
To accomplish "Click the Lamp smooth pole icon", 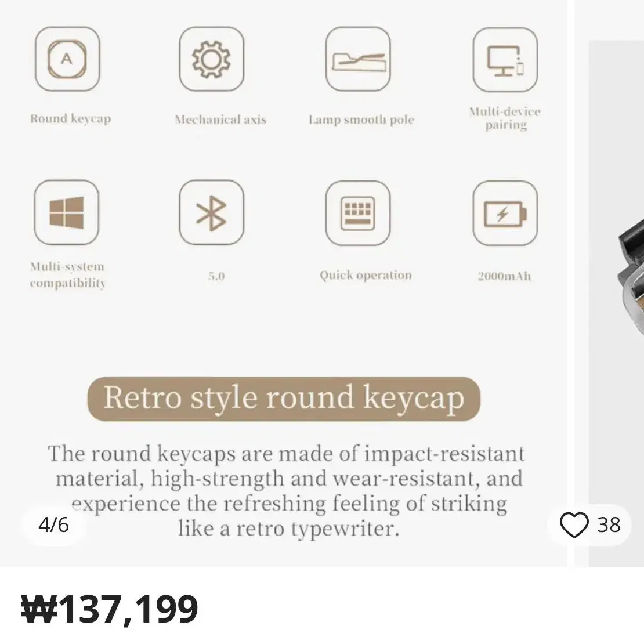I will pyautogui.click(x=358, y=59).
